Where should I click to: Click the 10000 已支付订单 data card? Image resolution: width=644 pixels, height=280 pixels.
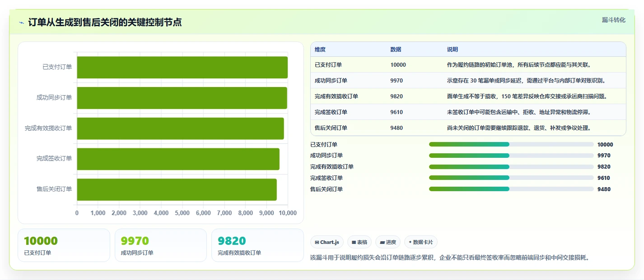point(64,245)
